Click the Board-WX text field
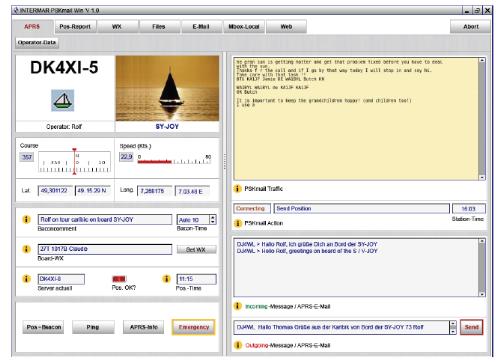The height and width of the screenshot is (363, 500). click(x=105, y=249)
